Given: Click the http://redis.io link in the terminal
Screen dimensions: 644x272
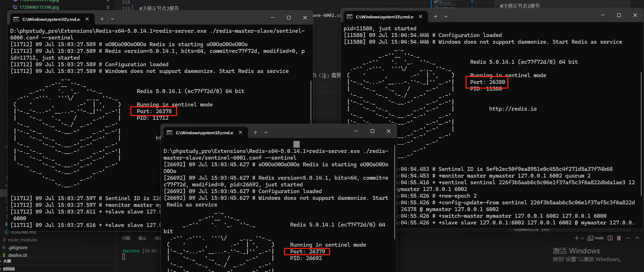Looking at the screenshot, I should coord(513,109).
